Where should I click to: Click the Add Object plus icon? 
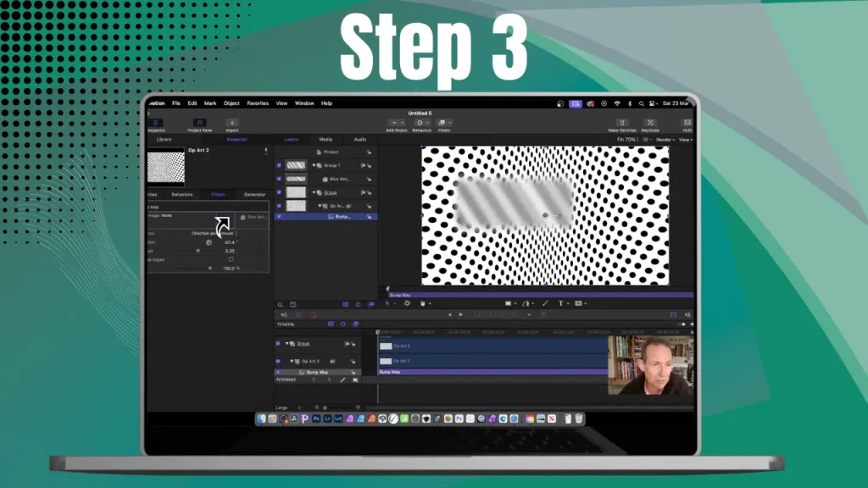click(x=393, y=123)
